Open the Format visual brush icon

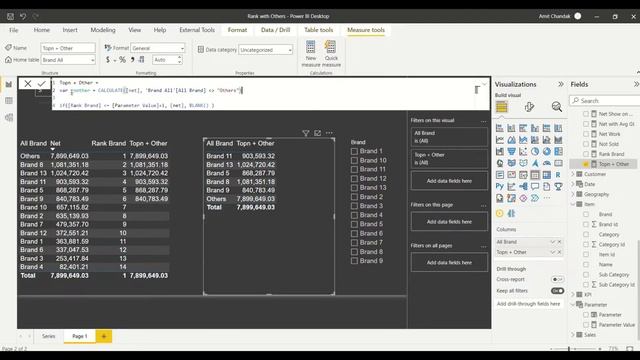(x=529, y=107)
